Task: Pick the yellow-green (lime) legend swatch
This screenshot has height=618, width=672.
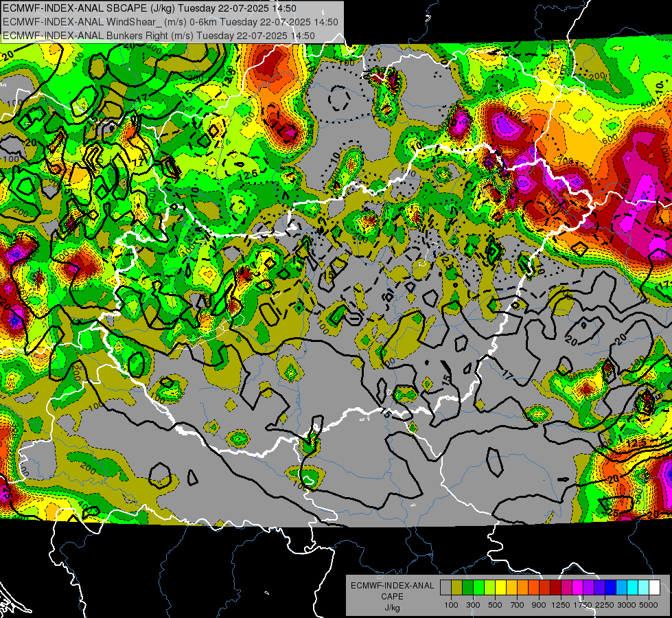Action: pyautogui.click(x=490, y=587)
